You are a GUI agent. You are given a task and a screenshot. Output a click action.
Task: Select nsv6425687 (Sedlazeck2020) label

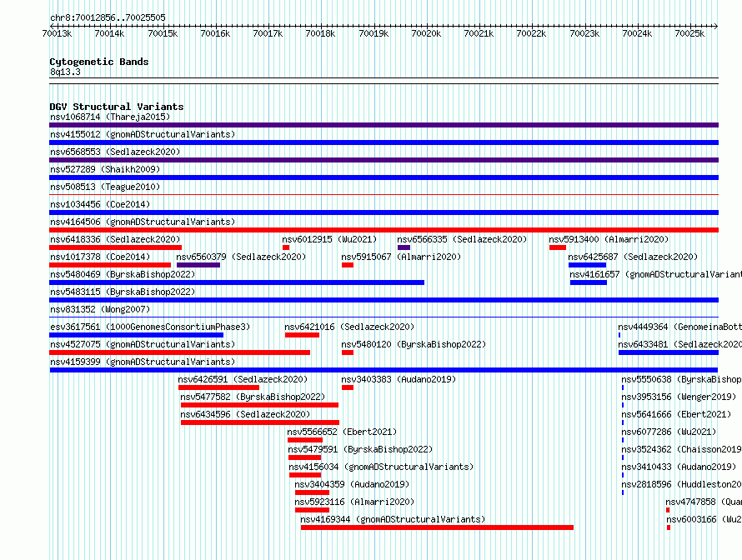(633, 257)
